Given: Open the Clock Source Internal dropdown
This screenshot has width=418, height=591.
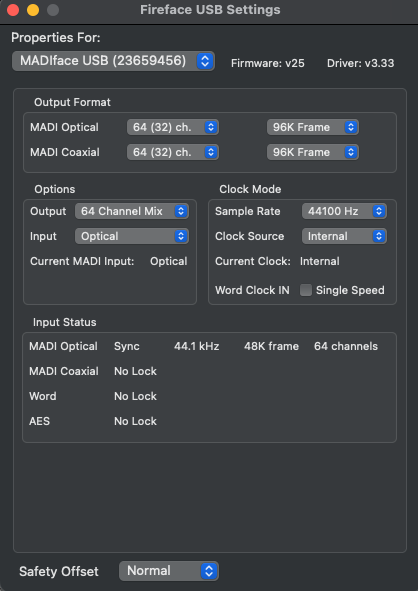Looking at the screenshot, I should tap(344, 236).
